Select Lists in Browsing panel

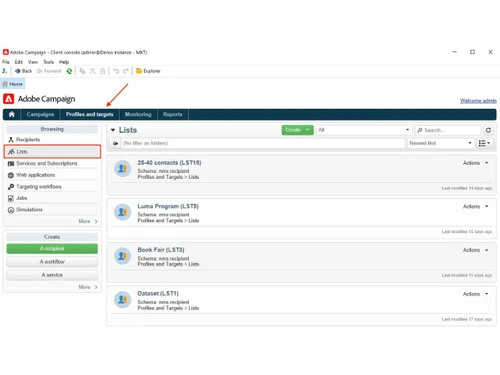coord(52,152)
